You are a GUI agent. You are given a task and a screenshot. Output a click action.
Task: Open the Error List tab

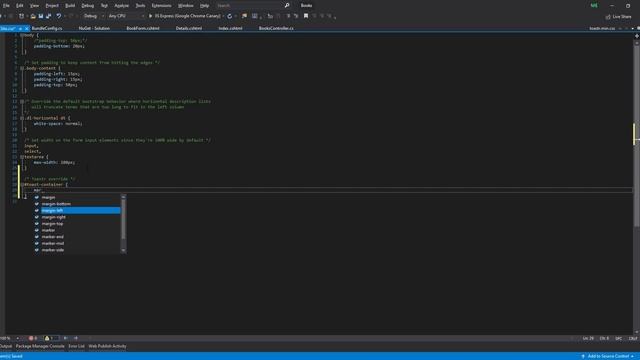(76, 347)
